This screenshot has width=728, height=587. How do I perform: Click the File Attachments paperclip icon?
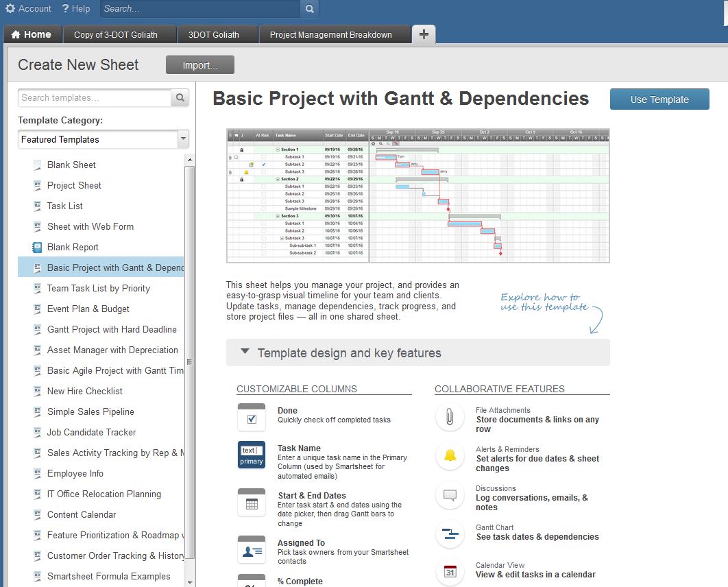450,417
